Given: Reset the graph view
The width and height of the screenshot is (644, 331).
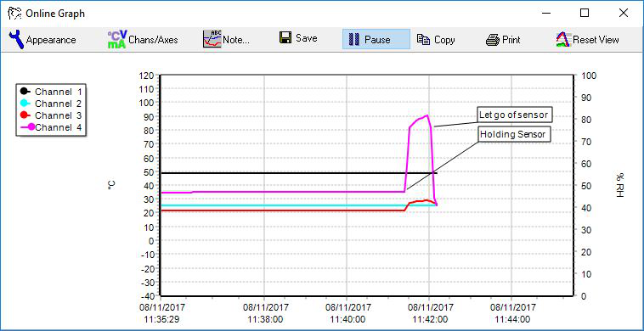Looking at the screenshot, I should pos(587,40).
